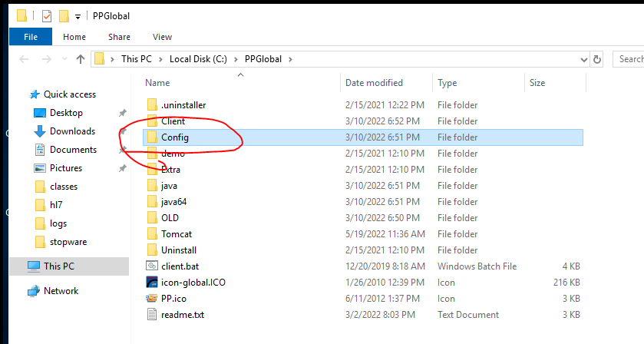Select the logs folder in navigation pane

click(x=58, y=223)
